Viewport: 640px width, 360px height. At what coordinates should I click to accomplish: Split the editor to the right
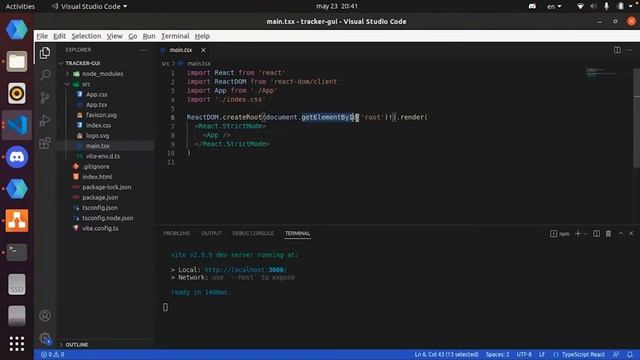pyautogui.click(x=617, y=50)
